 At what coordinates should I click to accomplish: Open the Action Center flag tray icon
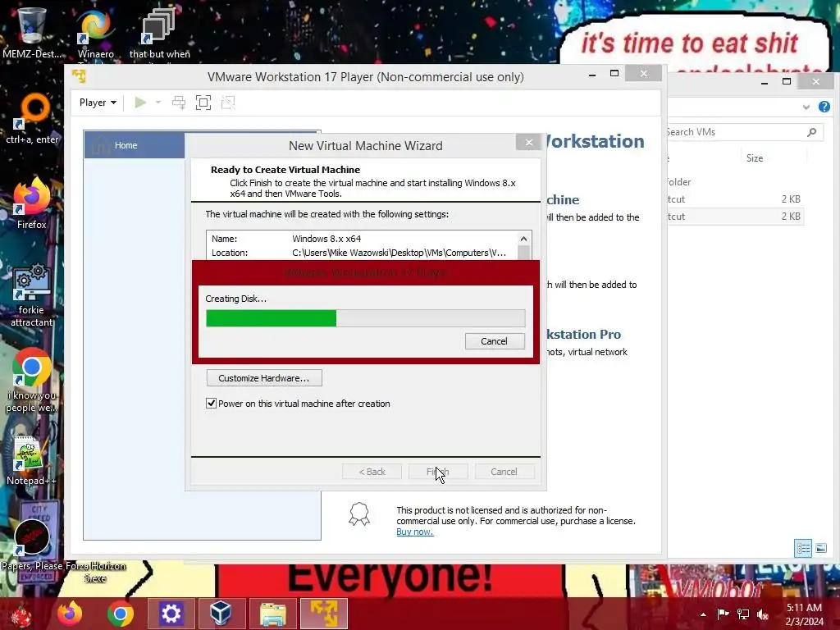[x=723, y=614]
